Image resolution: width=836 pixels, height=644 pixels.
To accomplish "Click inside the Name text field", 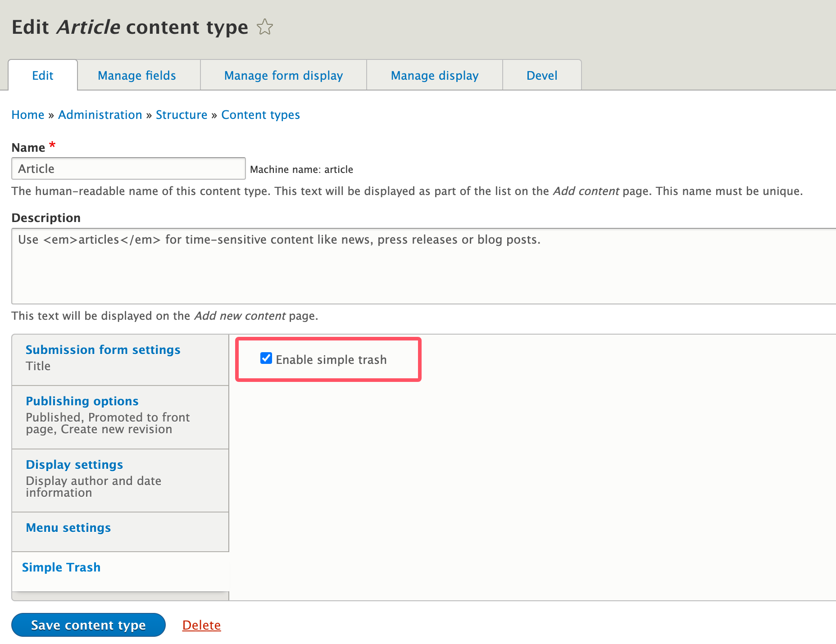I will point(128,168).
